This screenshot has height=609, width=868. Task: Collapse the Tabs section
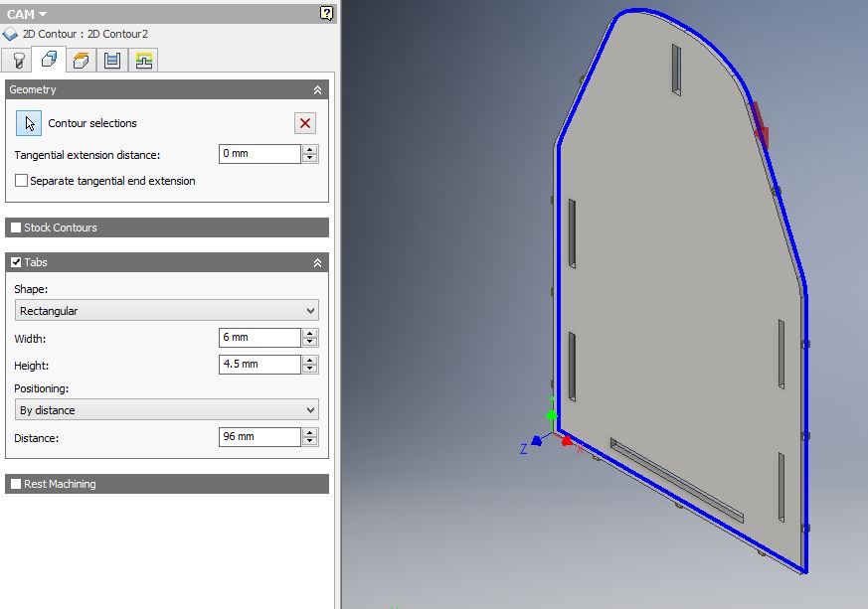317,262
